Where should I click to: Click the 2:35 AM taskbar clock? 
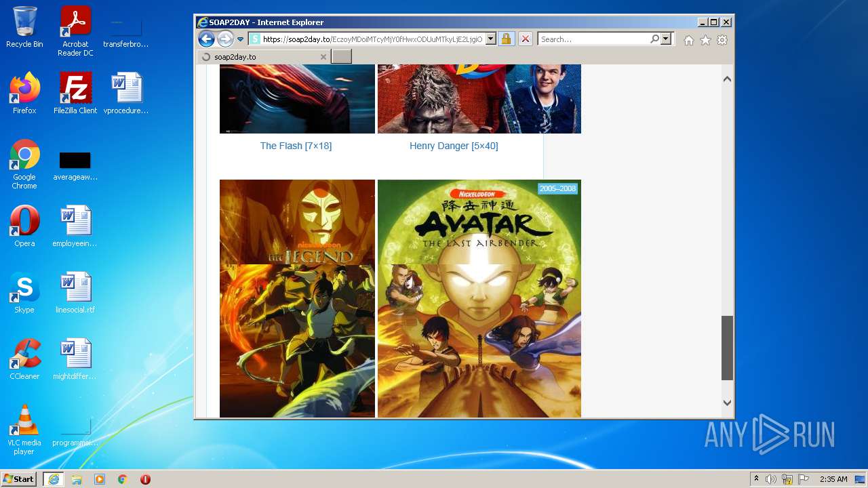tap(833, 479)
